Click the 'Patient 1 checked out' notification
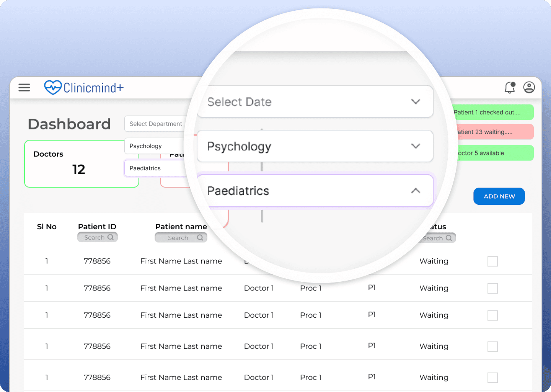Viewport: 551px width, 392px height. 493,112
